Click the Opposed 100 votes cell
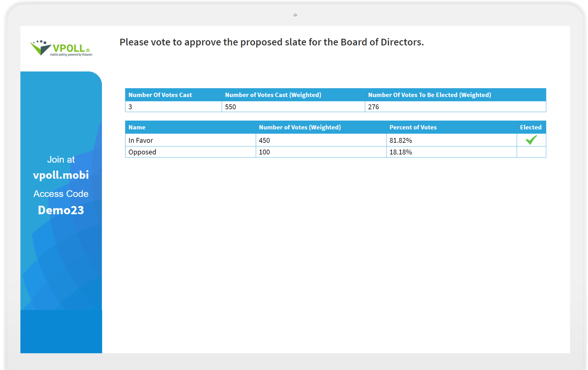 click(264, 152)
